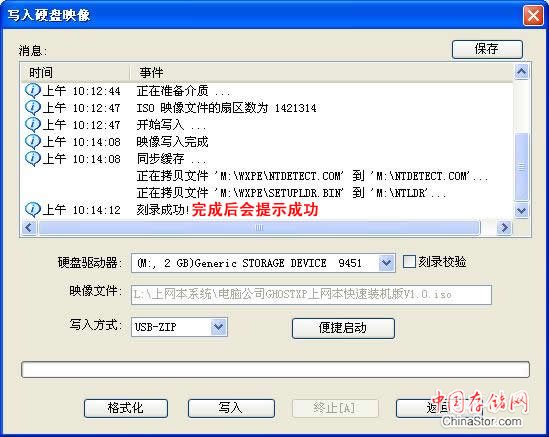This screenshot has height=437, width=549.
Task: Click info icon for 刻录成功 entry
Action: pos(33,209)
